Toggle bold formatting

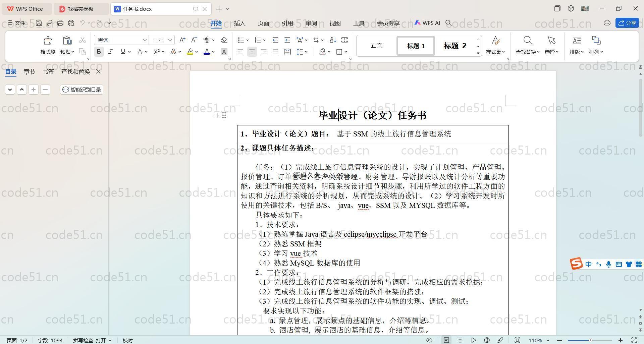point(99,52)
